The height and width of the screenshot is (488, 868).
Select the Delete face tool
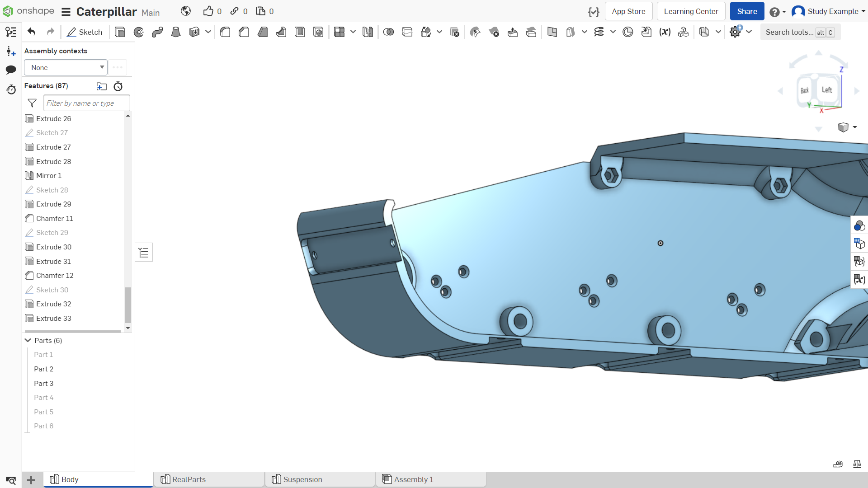point(494,32)
